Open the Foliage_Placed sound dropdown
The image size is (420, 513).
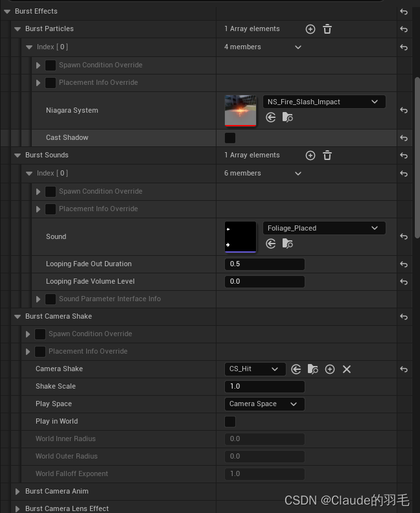coord(324,228)
